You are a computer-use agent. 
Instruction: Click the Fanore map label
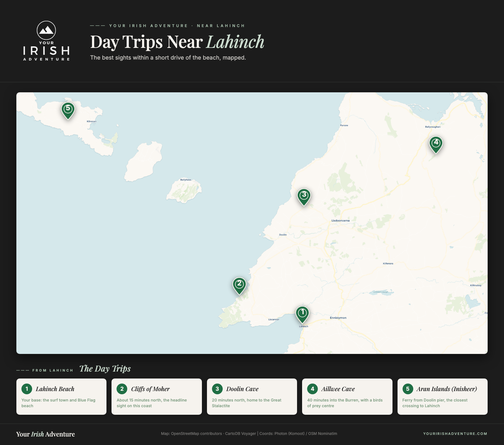coord(344,125)
